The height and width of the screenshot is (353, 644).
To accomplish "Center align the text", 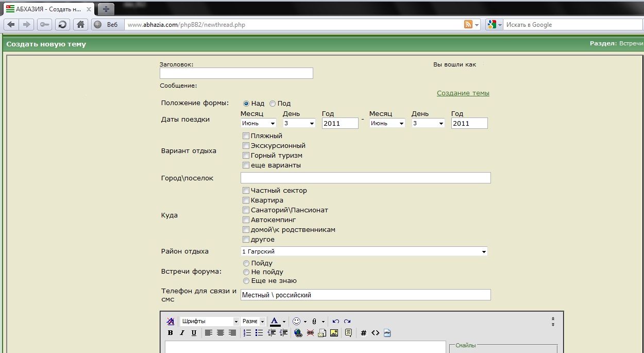I will (220, 333).
